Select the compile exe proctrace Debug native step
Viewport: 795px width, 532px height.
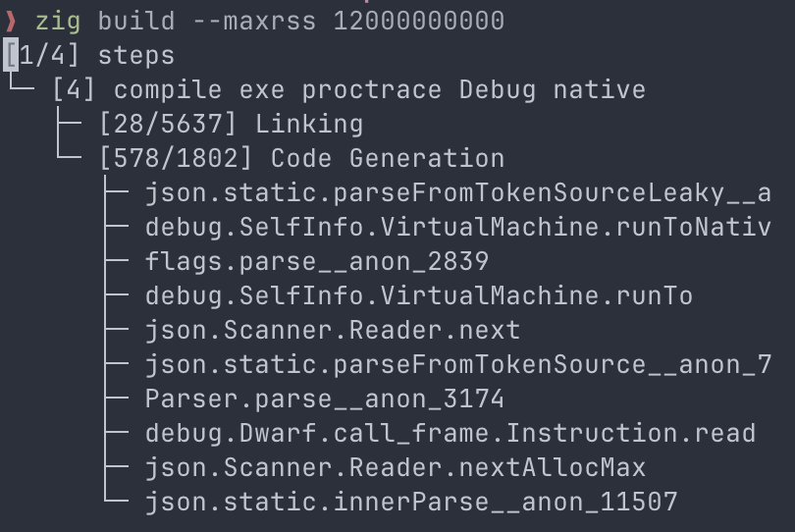[379, 89]
